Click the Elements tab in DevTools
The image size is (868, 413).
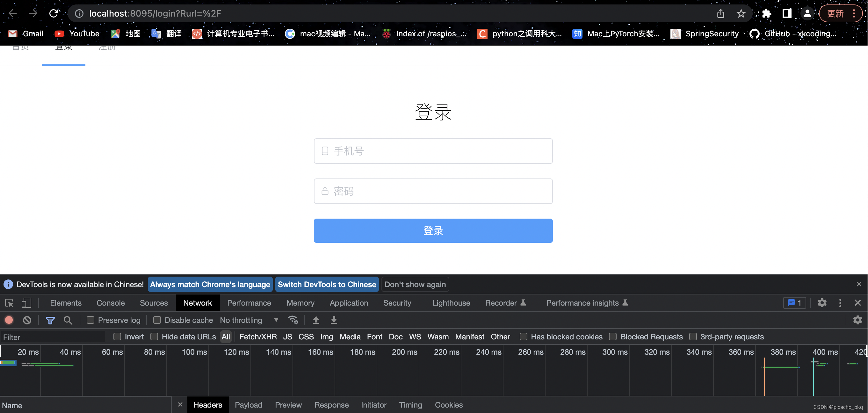[x=65, y=302]
